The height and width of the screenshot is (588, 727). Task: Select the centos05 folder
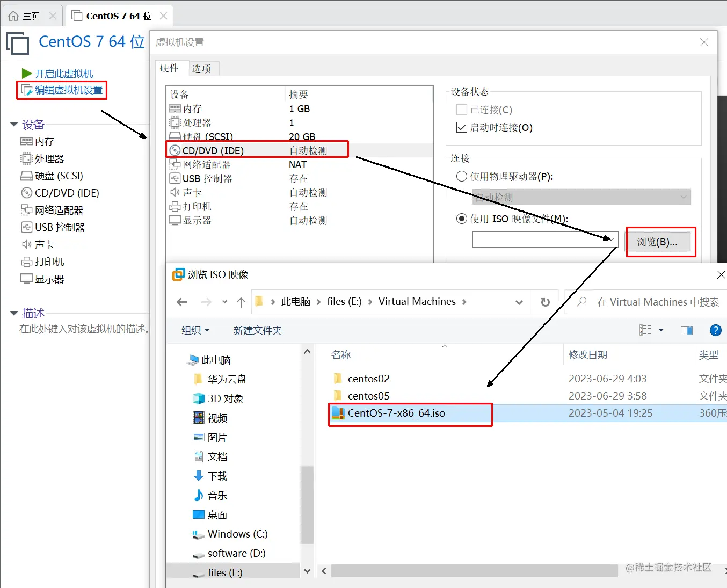pos(369,396)
